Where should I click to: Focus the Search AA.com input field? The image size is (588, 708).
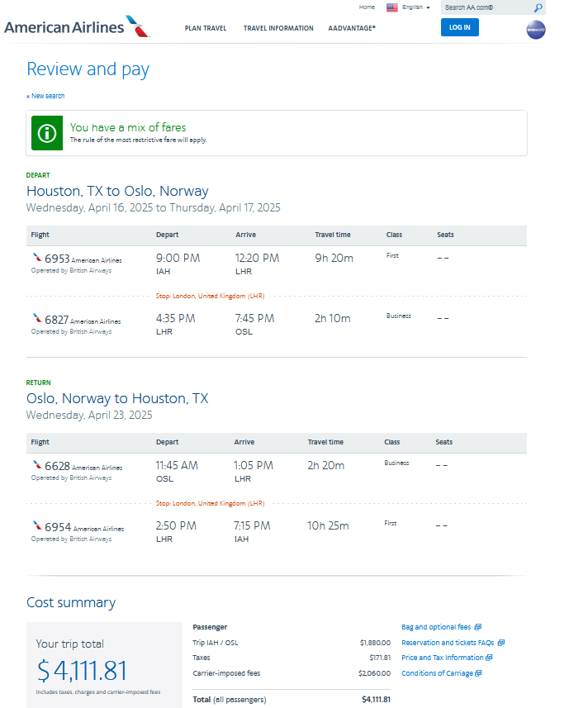point(486,7)
